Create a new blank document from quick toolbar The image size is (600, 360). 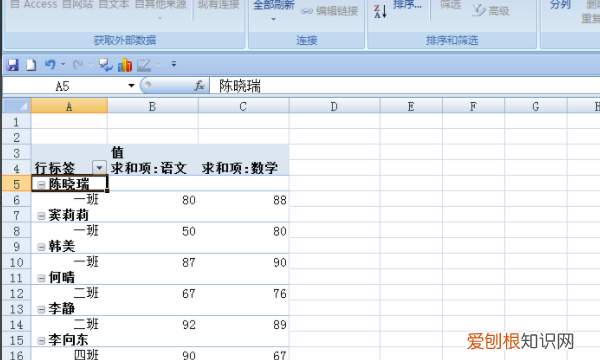click(31, 65)
